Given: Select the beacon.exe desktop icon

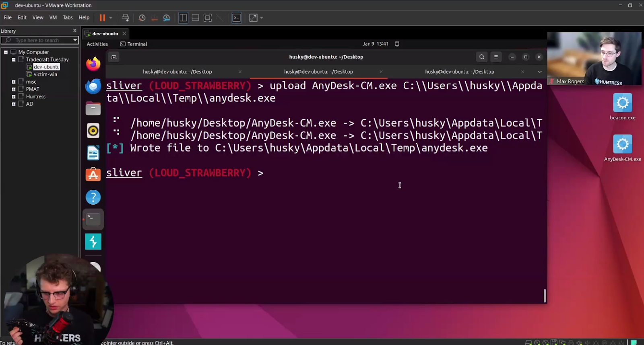Looking at the screenshot, I should tap(623, 107).
